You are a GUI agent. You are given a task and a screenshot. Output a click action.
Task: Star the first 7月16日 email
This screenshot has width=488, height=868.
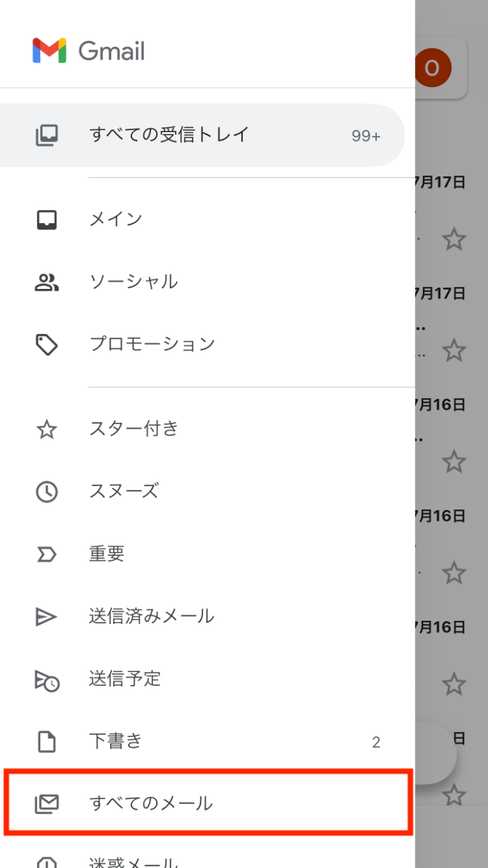tap(454, 461)
